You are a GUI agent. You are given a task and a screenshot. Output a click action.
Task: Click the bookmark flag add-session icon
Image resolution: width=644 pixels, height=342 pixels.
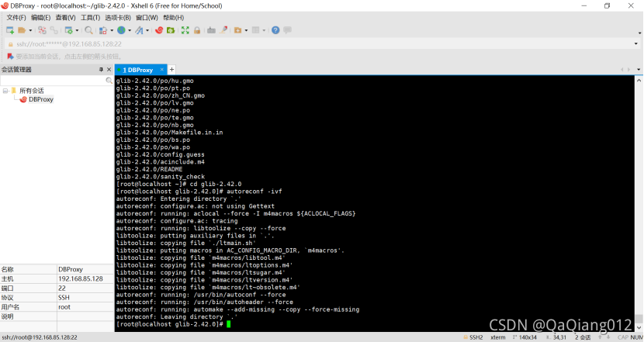pyautogui.click(x=10, y=57)
